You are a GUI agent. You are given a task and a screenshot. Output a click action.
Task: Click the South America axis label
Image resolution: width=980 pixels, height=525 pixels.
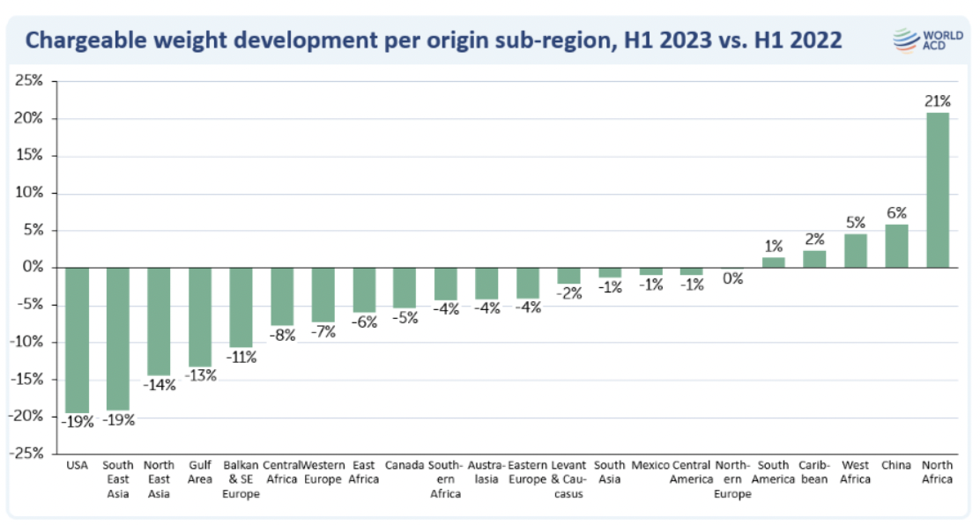pos(773,472)
